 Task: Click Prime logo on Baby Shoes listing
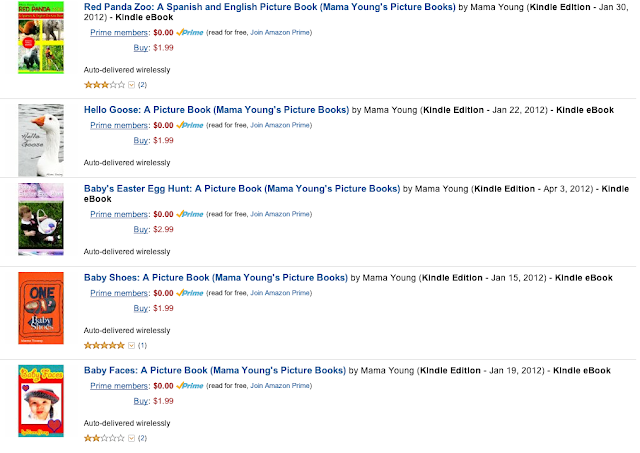coord(191,293)
